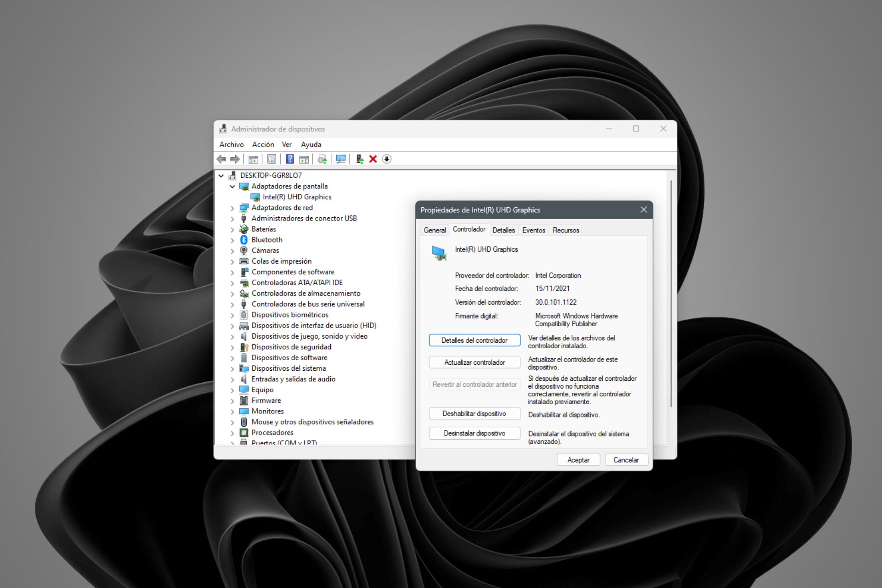The image size is (882, 588).
Task: Select Controladoras de bus serie universal entry
Action: coord(308,304)
